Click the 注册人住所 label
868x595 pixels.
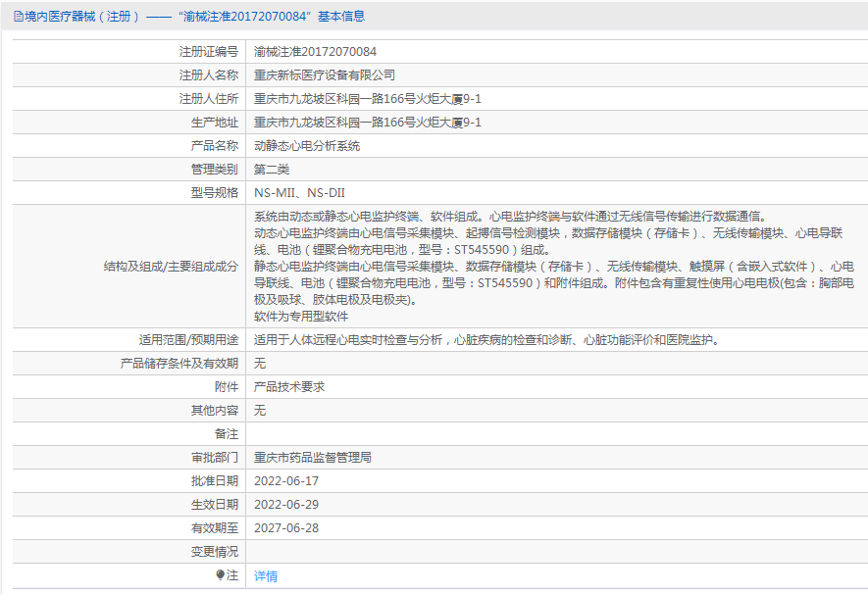[209, 99]
